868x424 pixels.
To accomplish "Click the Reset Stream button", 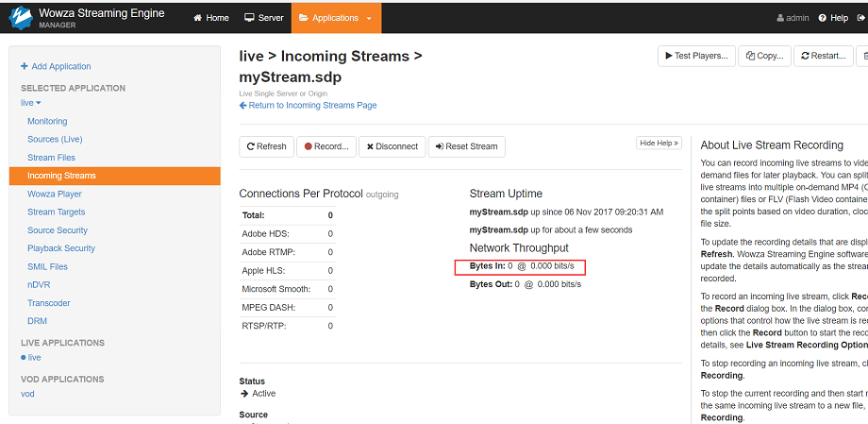I will (x=467, y=147).
